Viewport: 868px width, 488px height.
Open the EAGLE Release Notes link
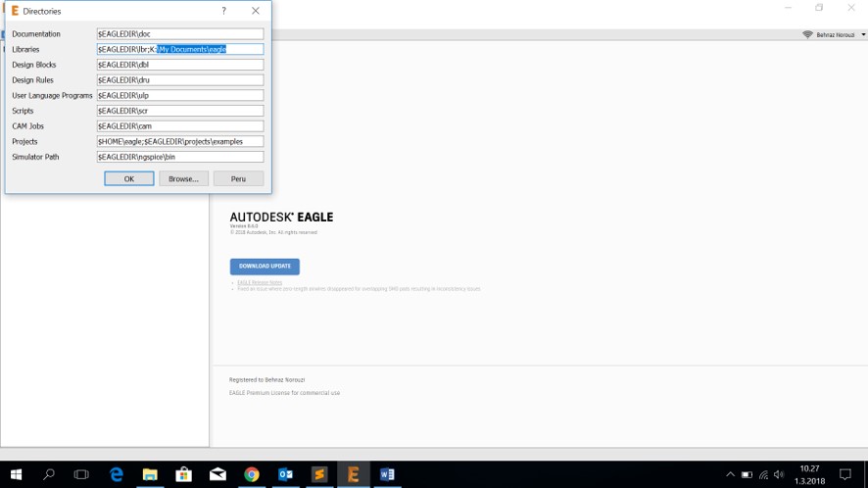[x=260, y=282]
